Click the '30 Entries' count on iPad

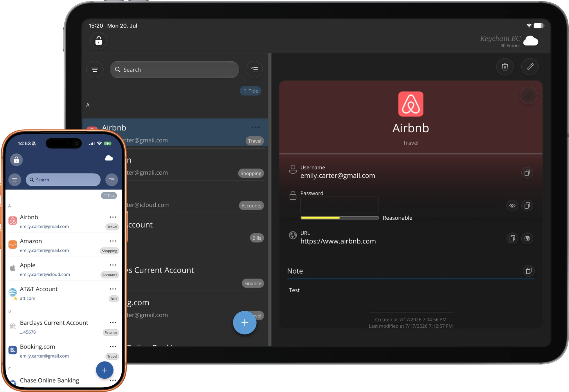click(510, 46)
